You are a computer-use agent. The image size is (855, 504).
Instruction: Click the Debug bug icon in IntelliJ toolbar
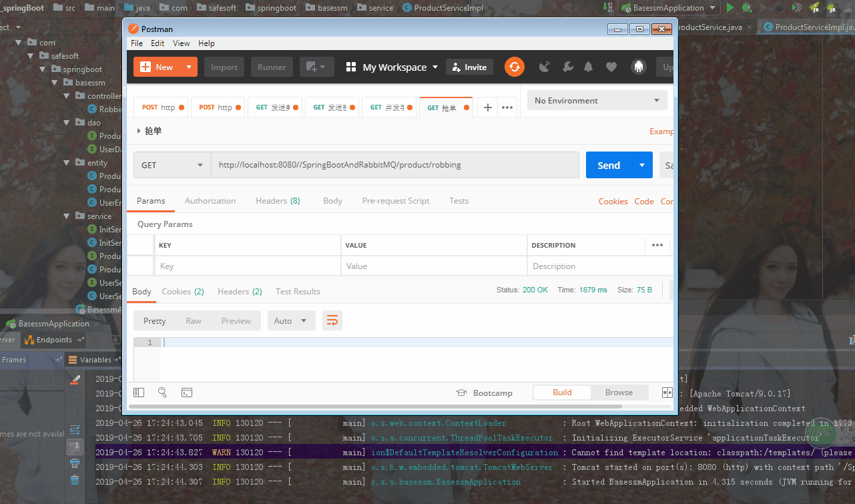(747, 8)
